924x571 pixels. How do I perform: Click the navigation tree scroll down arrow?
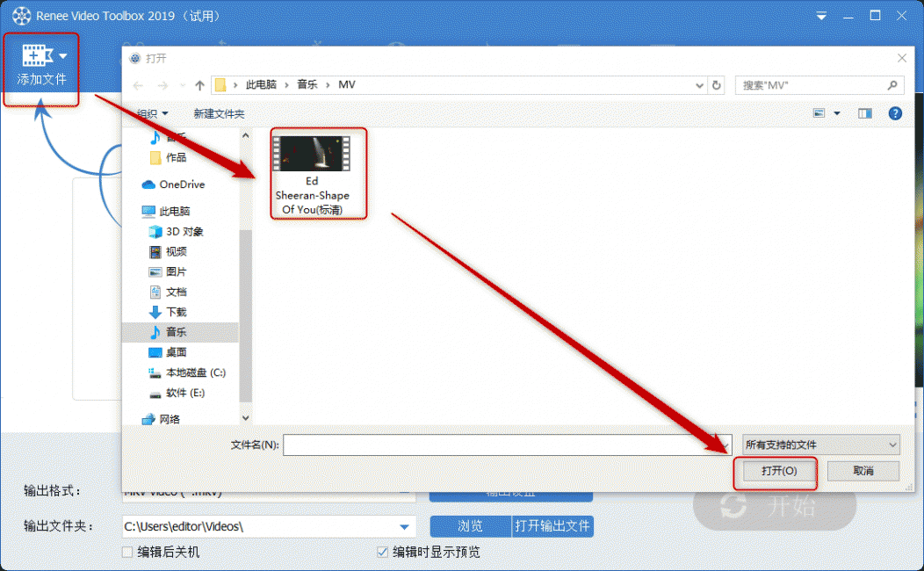coord(245,418)
